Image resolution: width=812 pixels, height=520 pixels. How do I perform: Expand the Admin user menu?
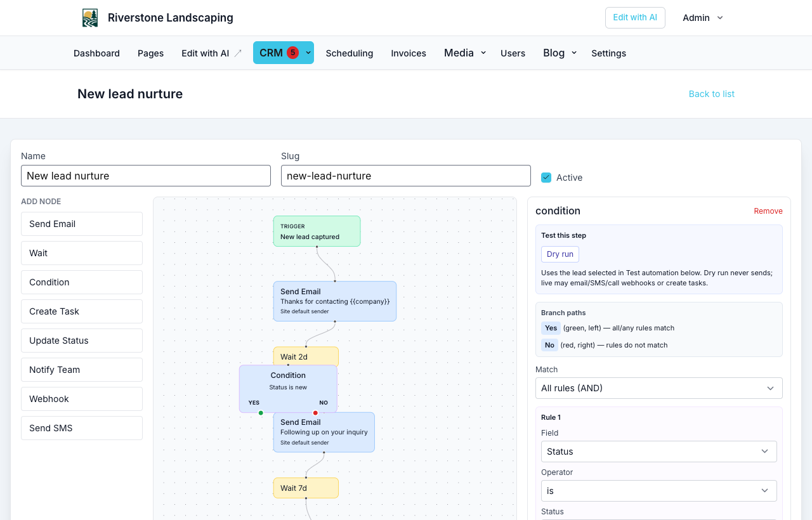(703, 18)
